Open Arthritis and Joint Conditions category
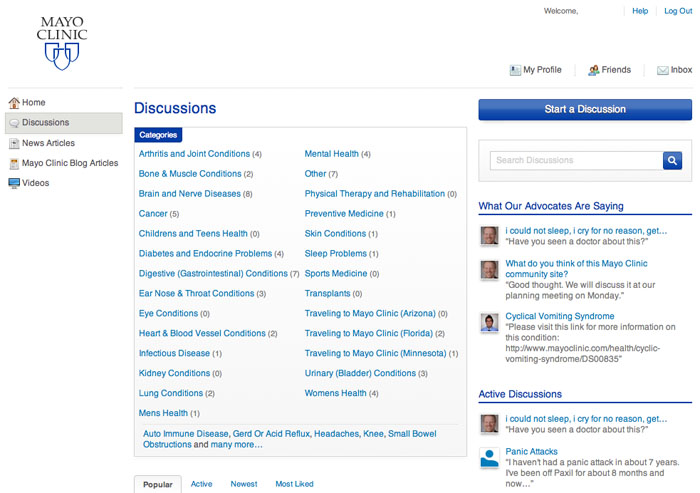This screenshot has height=493, width=700. tap(194, 154)
